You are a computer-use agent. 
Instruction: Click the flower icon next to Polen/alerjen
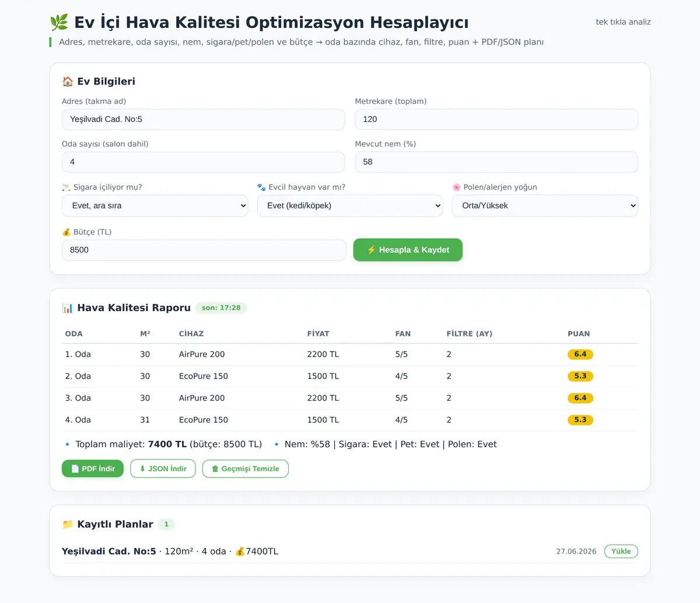(456, 187)
